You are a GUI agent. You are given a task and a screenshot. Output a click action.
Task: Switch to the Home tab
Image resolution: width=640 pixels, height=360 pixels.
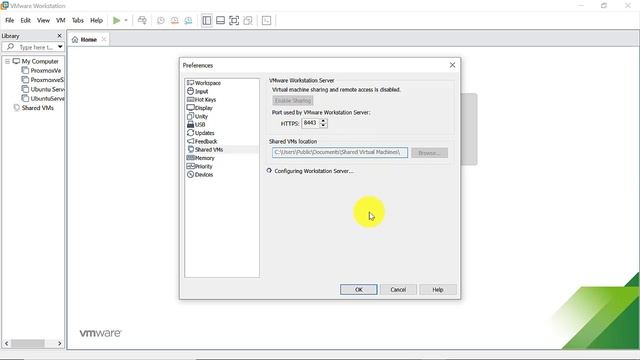(x=89, y=40)
